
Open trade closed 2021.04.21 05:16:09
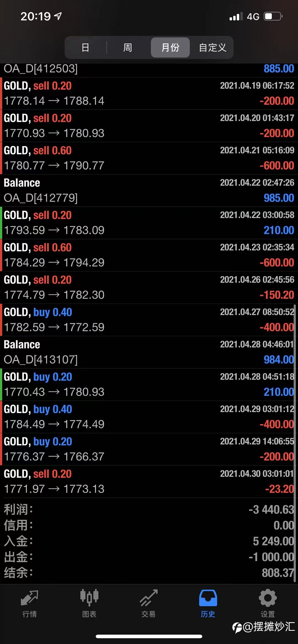[x=149, y=158]
